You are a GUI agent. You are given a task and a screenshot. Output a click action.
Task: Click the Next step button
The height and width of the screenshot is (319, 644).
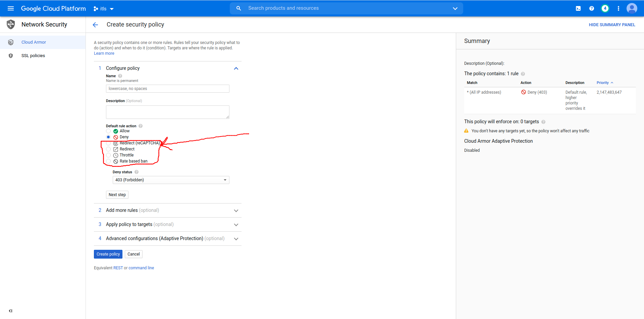[x=117, y=195]
